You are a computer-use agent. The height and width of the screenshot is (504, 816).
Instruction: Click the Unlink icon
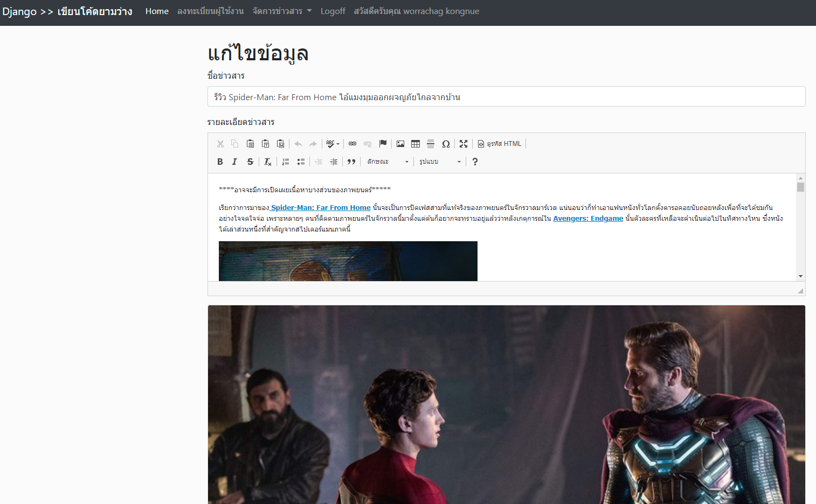point(368,144)
